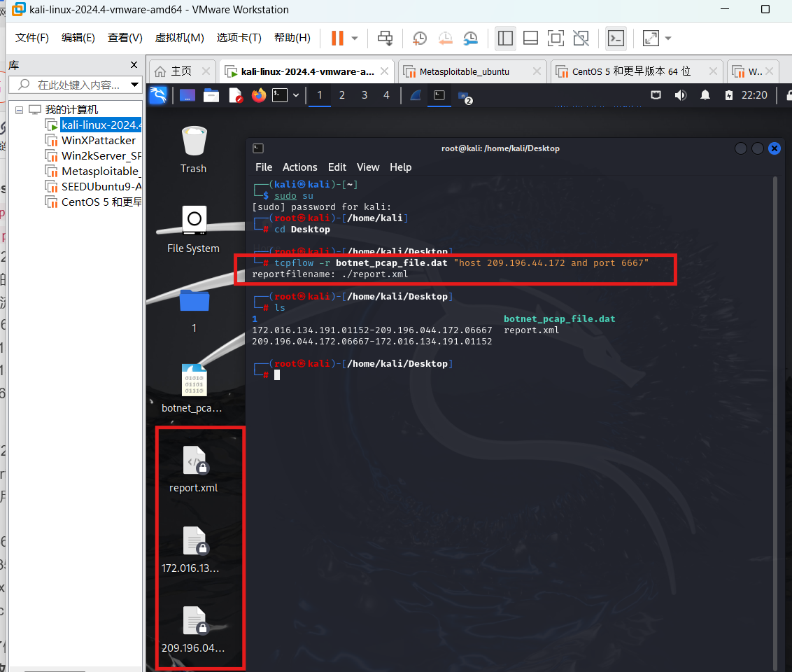The image size is (792, 672).
Task: Send Ctrl+Alt+Del to the virtual machine
Action: click(x=385, y=38)
